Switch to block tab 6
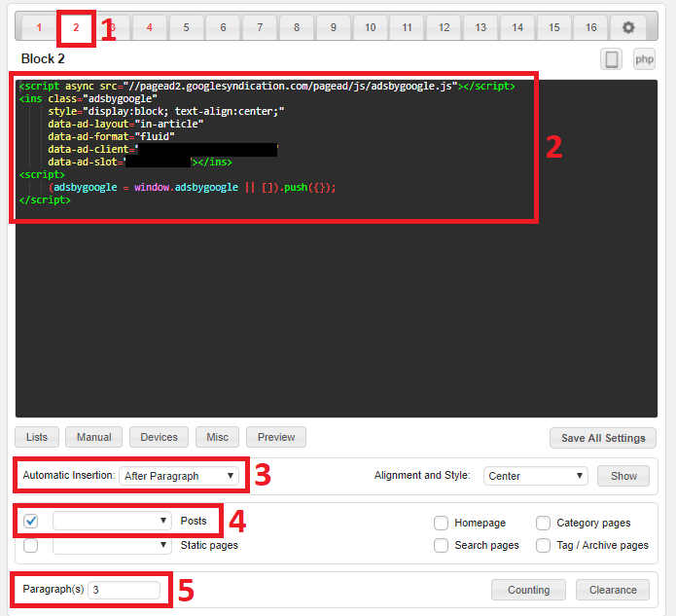Viewport: 676px width, 616px height. click(223, 27)
